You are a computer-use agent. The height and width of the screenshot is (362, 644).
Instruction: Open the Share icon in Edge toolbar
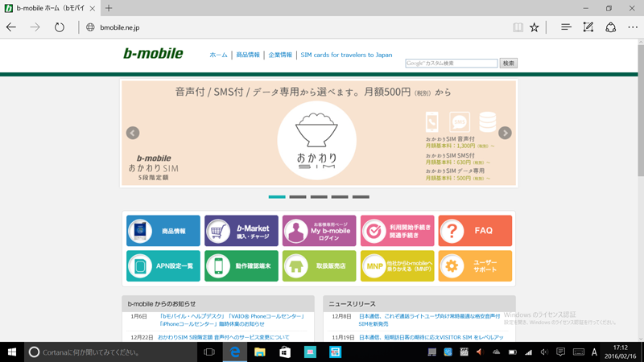tap(611, 27)
